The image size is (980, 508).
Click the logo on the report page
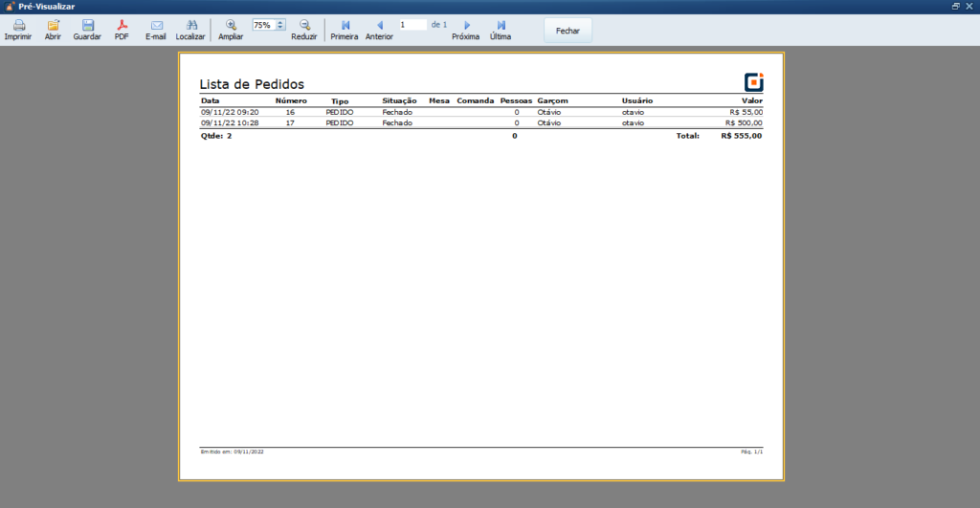(x=754, y=82)
